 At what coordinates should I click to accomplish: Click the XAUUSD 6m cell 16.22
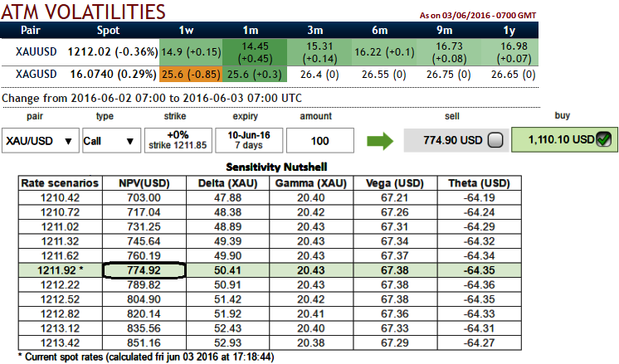click(x=384, y=52)
